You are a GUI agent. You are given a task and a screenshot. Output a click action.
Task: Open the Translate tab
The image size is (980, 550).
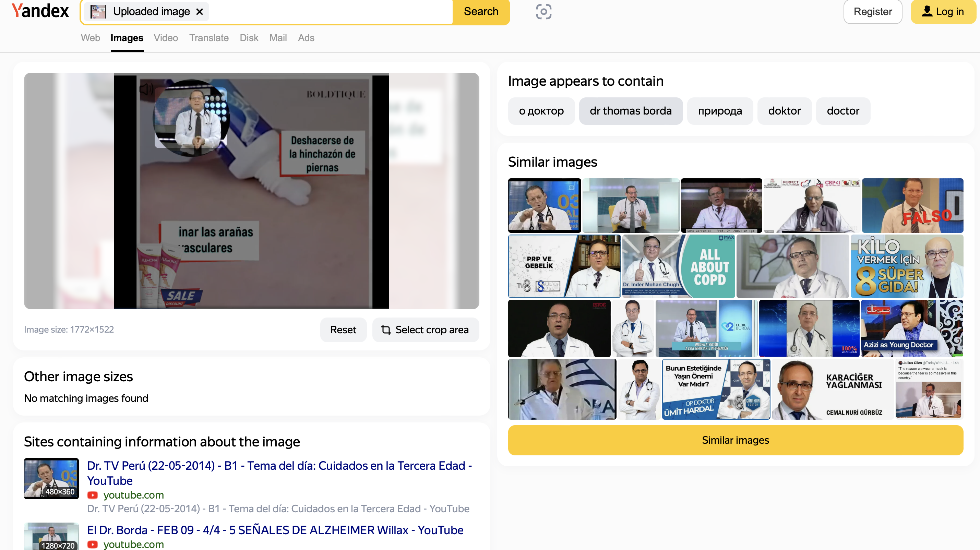coord(209,38)
